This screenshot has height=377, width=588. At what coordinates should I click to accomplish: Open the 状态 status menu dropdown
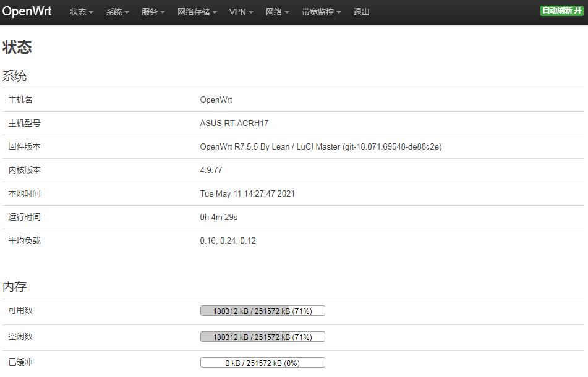coord(80,12)
